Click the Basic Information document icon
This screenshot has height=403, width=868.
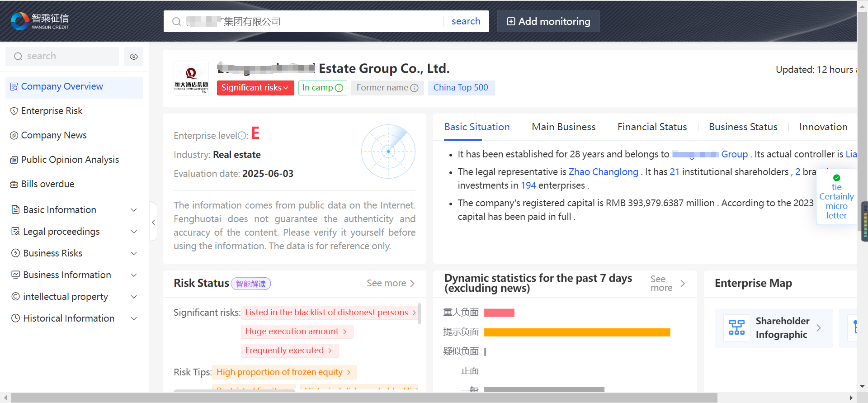15,209
